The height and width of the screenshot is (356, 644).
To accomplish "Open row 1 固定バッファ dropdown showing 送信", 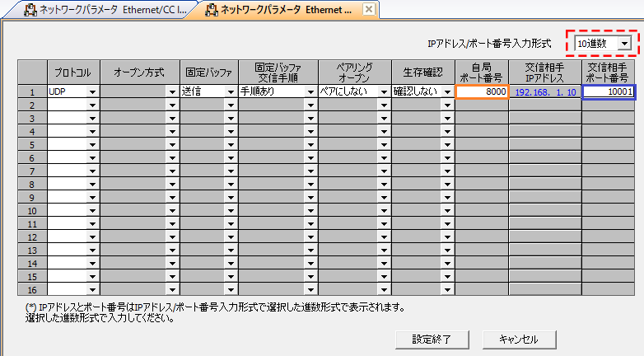I will (x=231, y=92).
